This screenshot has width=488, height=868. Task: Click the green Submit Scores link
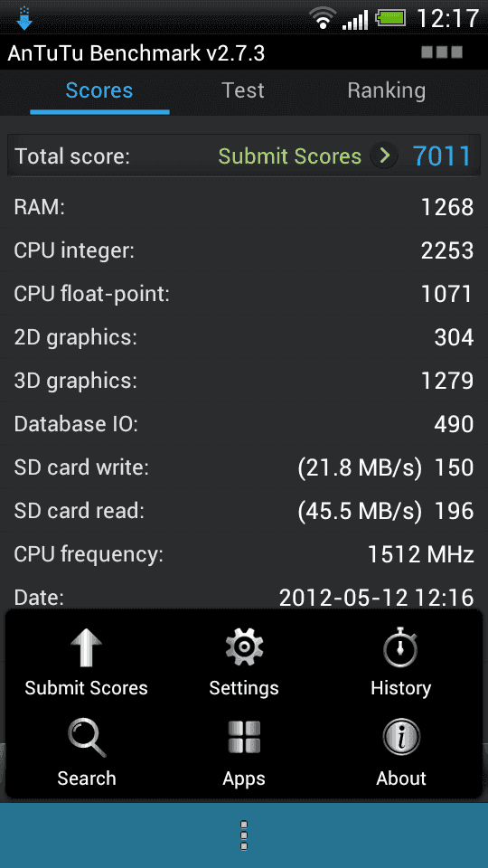[289, 156]
